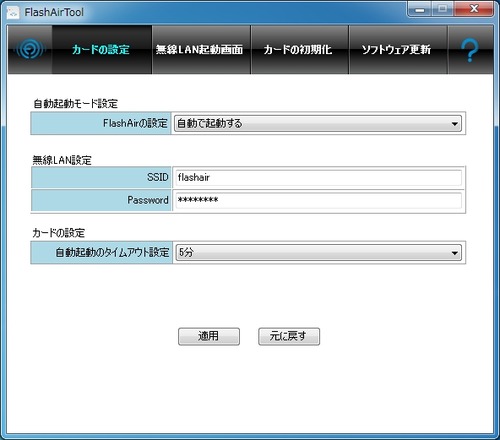
Task: Open help via the question mark icon
Action: coord(470,50)
